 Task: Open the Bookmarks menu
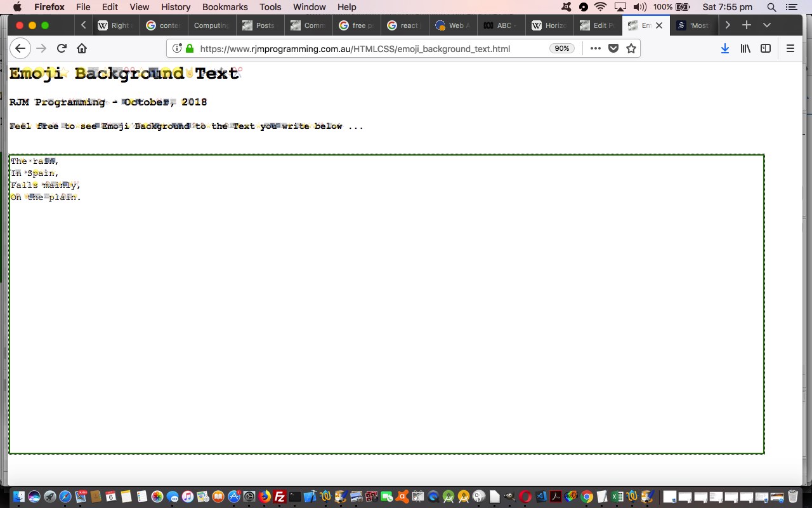point(225,7)
